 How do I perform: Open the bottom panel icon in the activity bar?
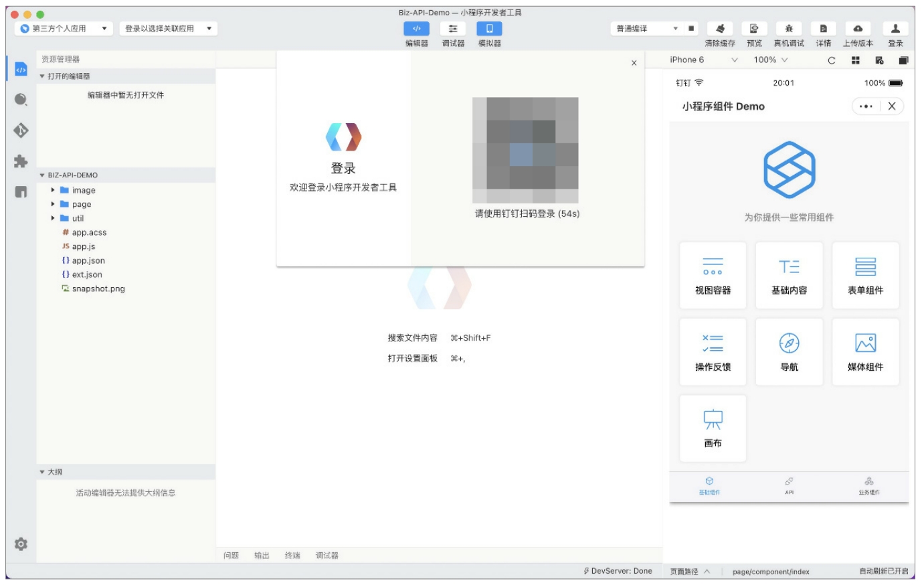[21, 192]
